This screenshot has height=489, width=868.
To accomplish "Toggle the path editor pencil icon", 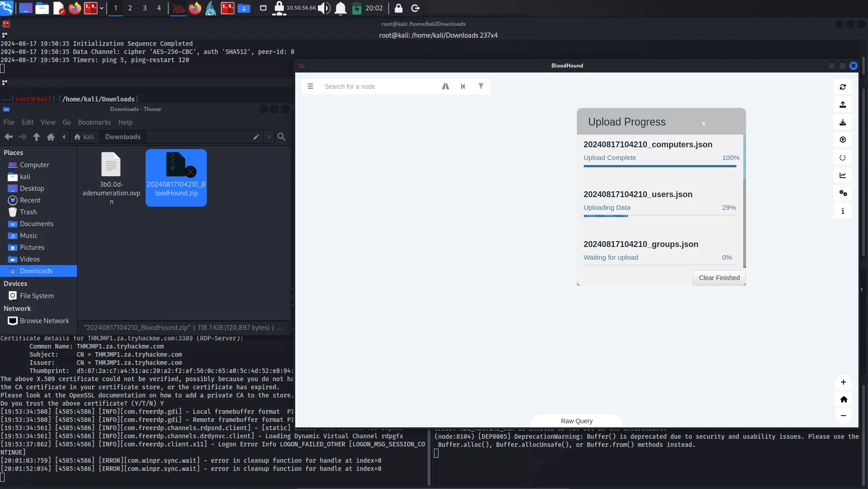I will [256, 137].
